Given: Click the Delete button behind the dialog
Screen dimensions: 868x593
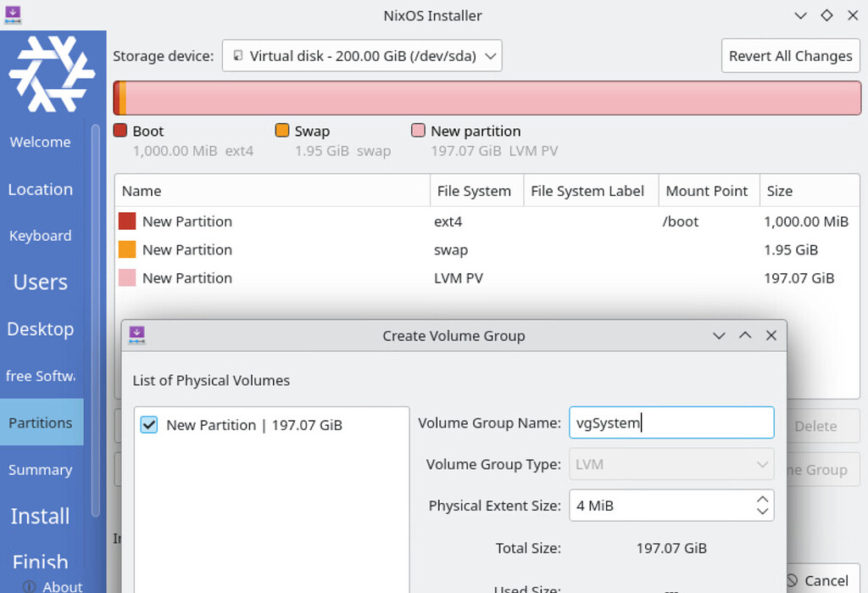Looking at the screenshot, I should pos(823,426).
